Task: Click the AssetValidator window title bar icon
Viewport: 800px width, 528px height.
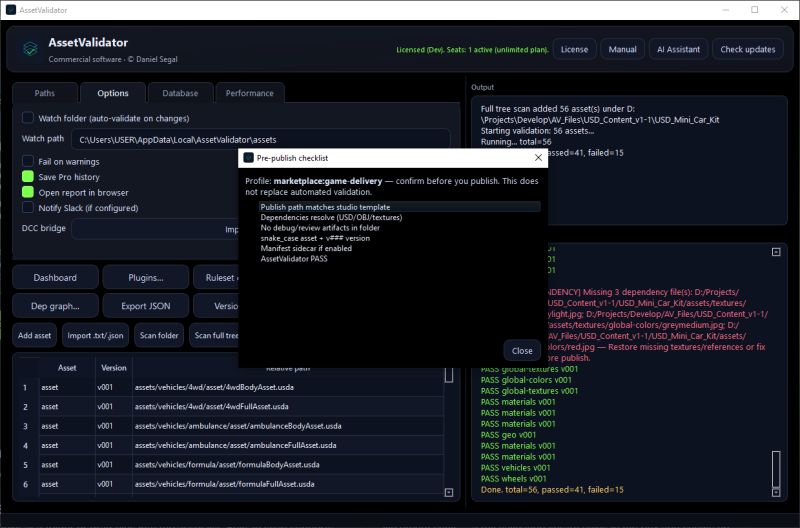Action: pos(11,10)
